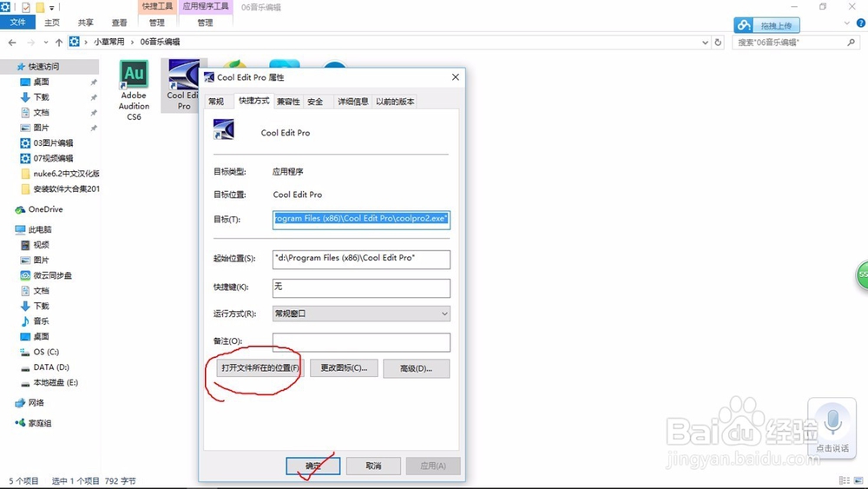Click the search magnifier icon
This screenshot has height=489, width=868.
[x=851, y=42]
